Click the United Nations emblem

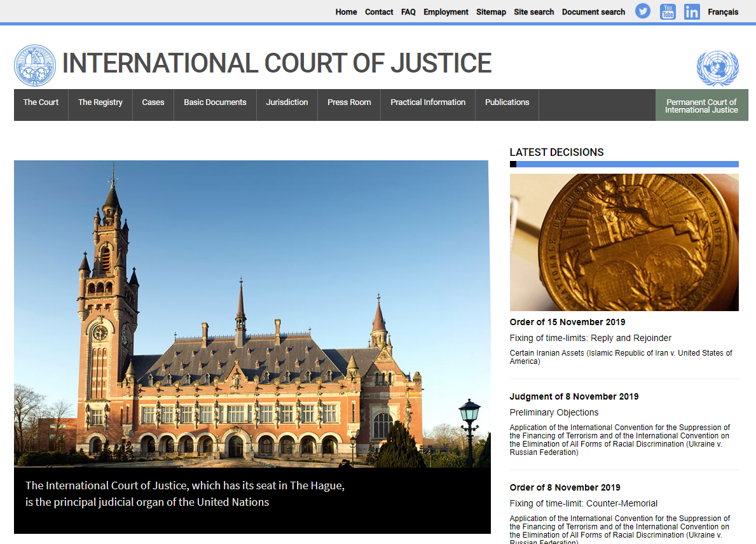(x=717, y=68)
